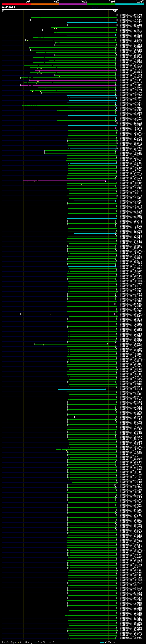The height and width of the screenshot is (644, 146).
Task: Select hit label UniRef100_B9YL74
Action: (131, 218)
